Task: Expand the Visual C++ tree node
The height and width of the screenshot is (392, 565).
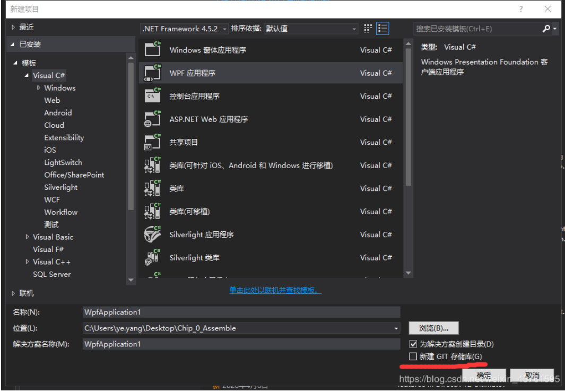Action: (x=27, y=262)
